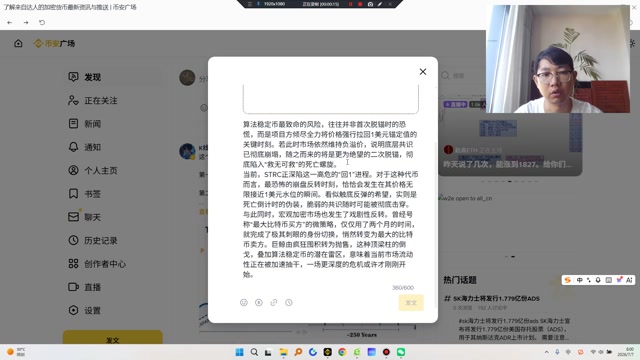The image size is (640, 360).
Task: Open 设置 settings in the sidebar
Action: point(84,310)
